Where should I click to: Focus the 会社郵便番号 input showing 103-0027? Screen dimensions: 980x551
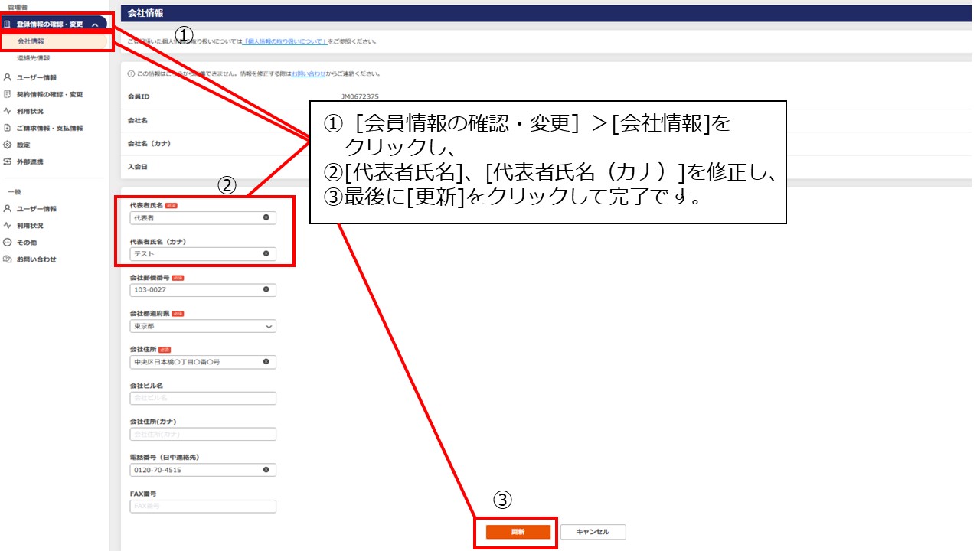coord(203,290)
